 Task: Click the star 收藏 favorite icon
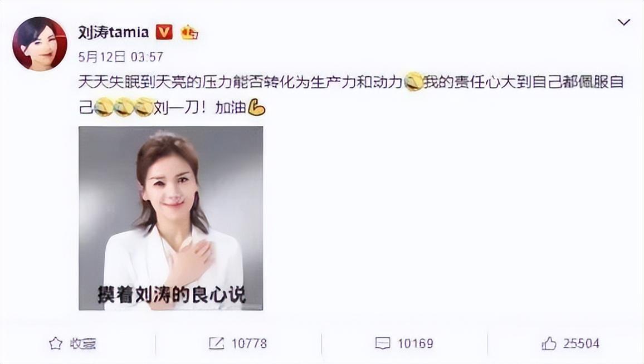point(56,343)
